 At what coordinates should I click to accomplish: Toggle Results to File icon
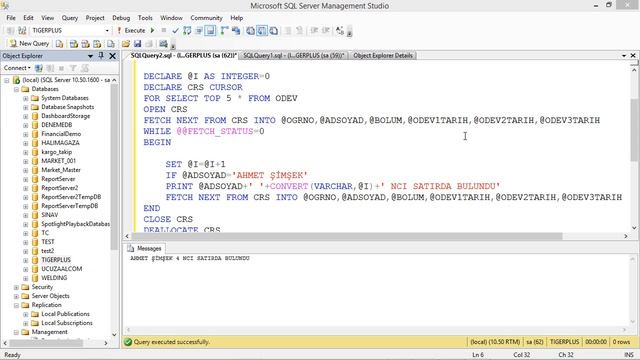click(273, 31)
